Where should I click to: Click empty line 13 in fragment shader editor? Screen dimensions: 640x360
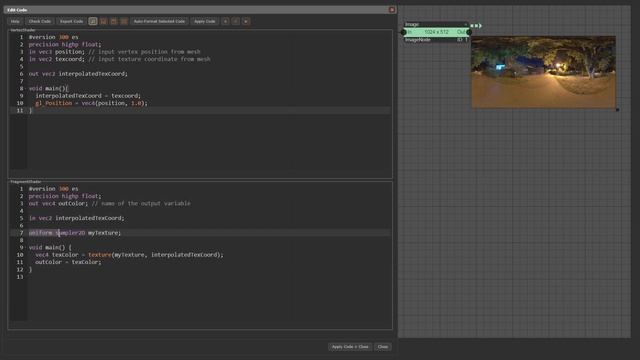[208, 277]
